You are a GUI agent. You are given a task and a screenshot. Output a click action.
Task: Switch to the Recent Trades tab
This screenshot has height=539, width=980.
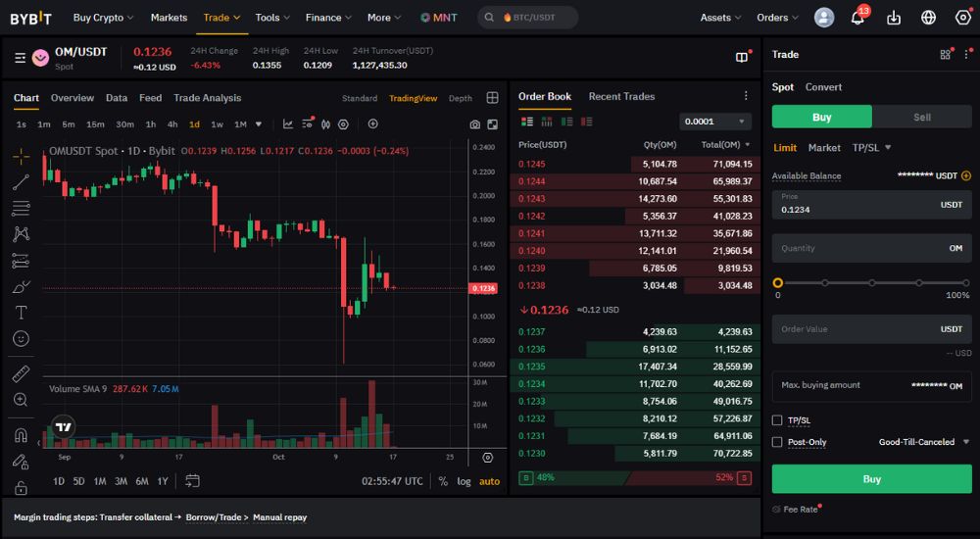[621, 96]
